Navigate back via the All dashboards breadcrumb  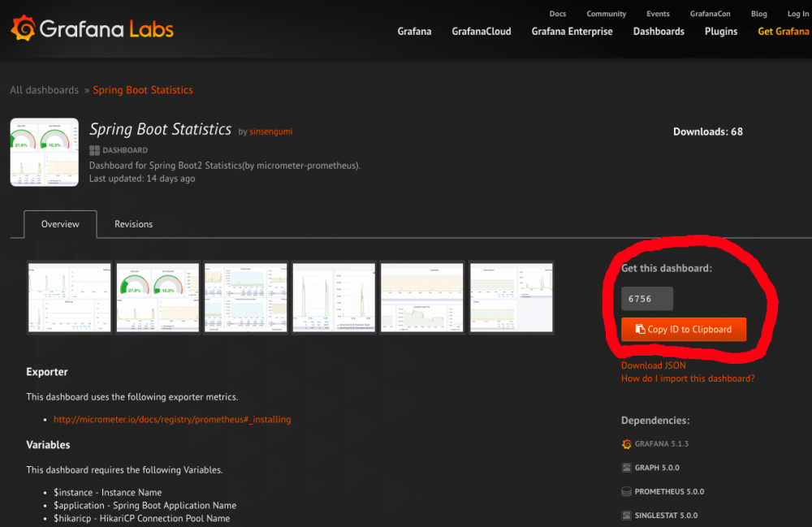(x=44, y=89)
